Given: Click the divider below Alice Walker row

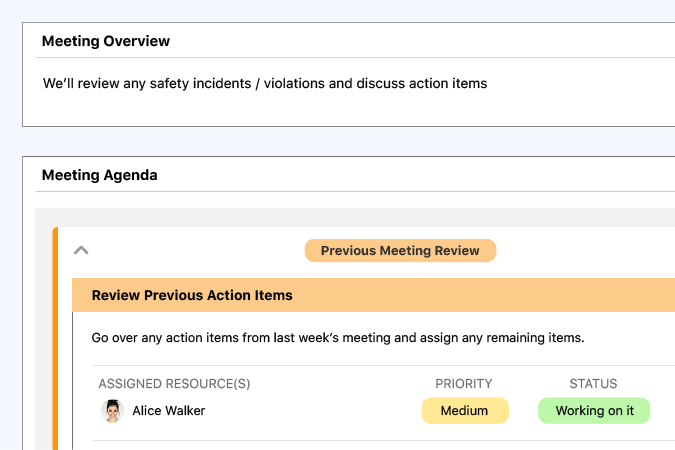Looking at the screenshot, I should 380,440.
